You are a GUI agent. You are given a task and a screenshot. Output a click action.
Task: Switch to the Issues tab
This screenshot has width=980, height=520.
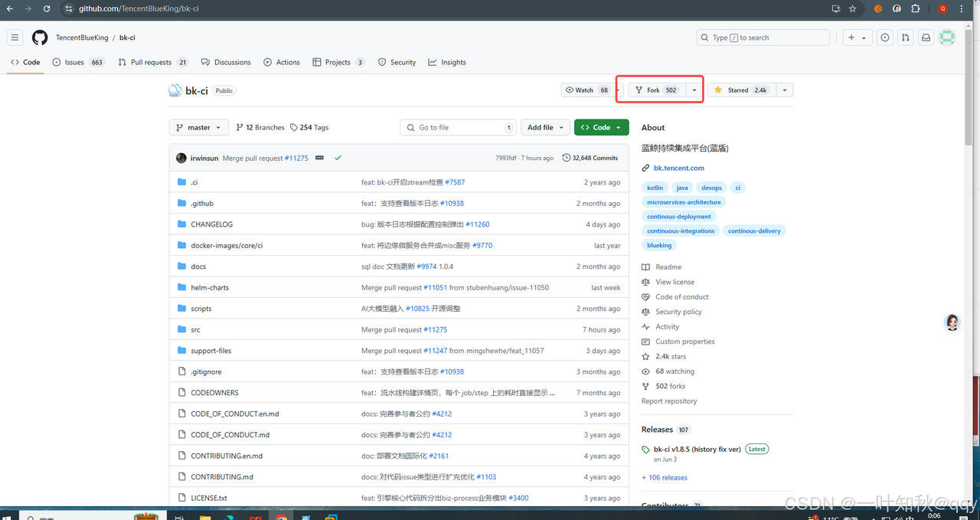[78, 63]
